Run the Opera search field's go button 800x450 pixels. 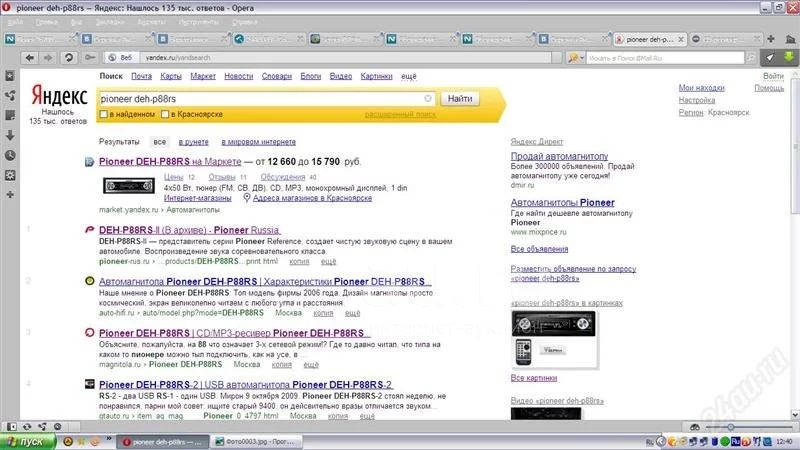(751, 58)
